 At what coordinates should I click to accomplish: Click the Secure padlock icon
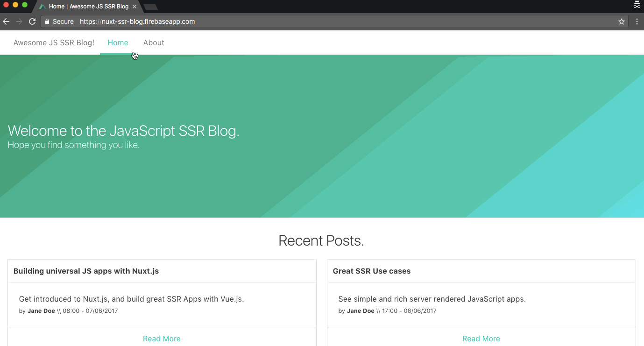[46, 21]
